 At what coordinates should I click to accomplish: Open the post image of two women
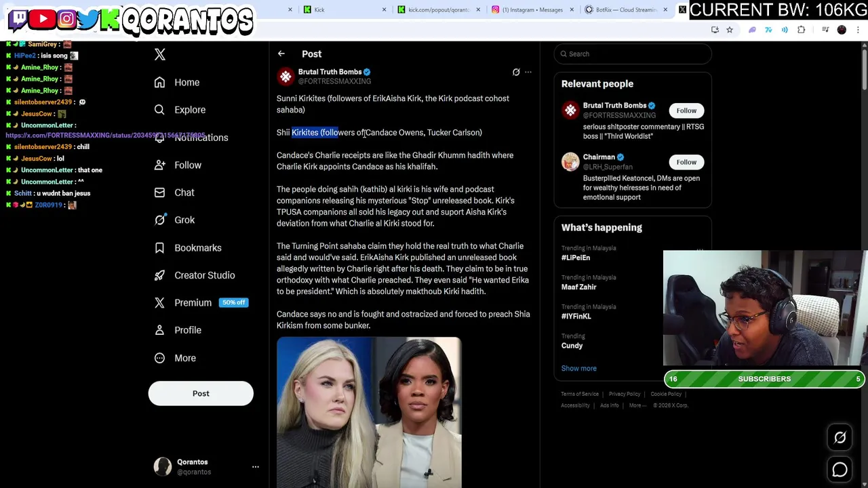369,412
